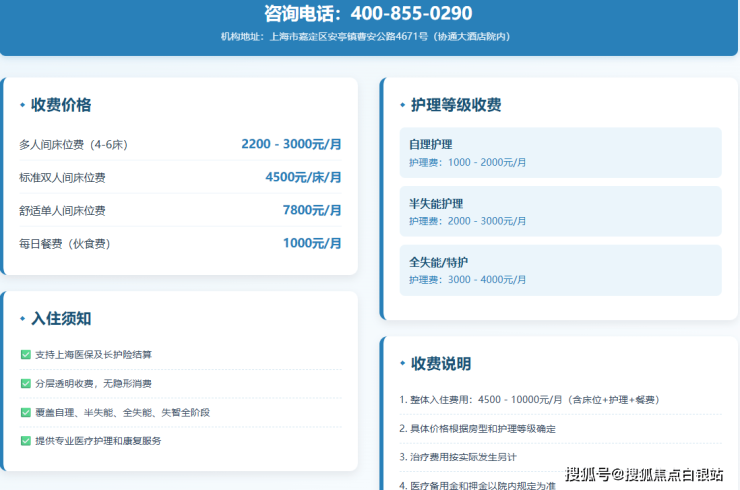Viewport: 740px width, 490px height.
Task: Click the 半失能护理 card title
Action: [x=436, y=203]
